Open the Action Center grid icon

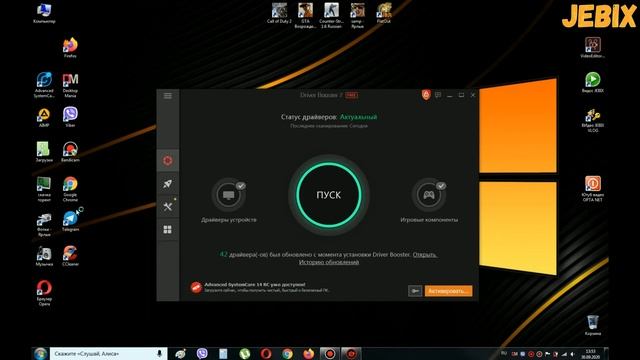167,229
